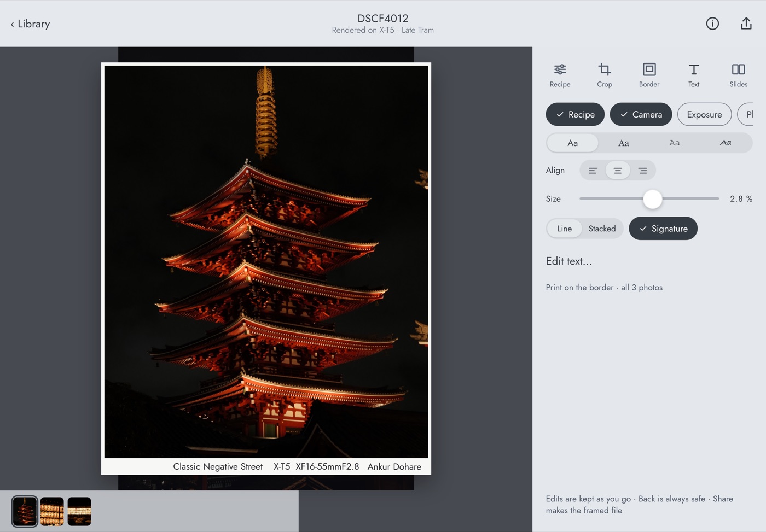This screenshot has width=766, height=532.
Task: Click 'Print on the border · all 3 photos'
Action: tap(604, 288)
